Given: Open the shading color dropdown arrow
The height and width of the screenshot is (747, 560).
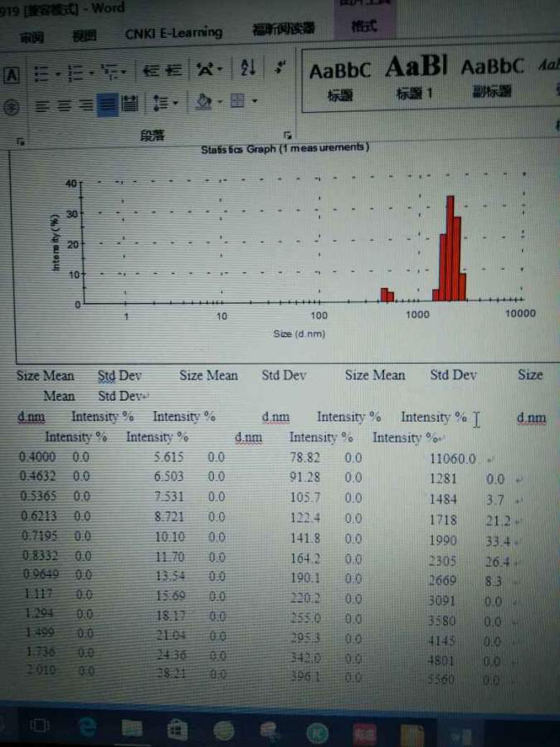Looking at the screenshot, I should (220, 101).
